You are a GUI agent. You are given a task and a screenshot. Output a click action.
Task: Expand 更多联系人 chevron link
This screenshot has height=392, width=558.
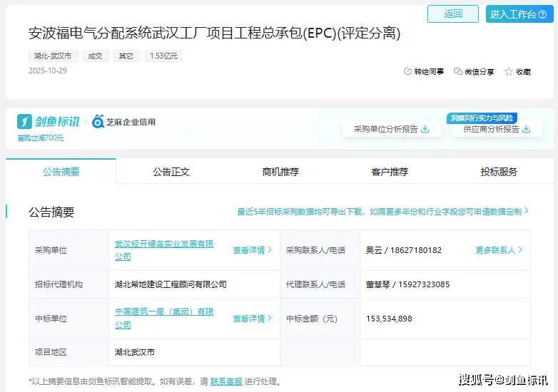(499, 250)
